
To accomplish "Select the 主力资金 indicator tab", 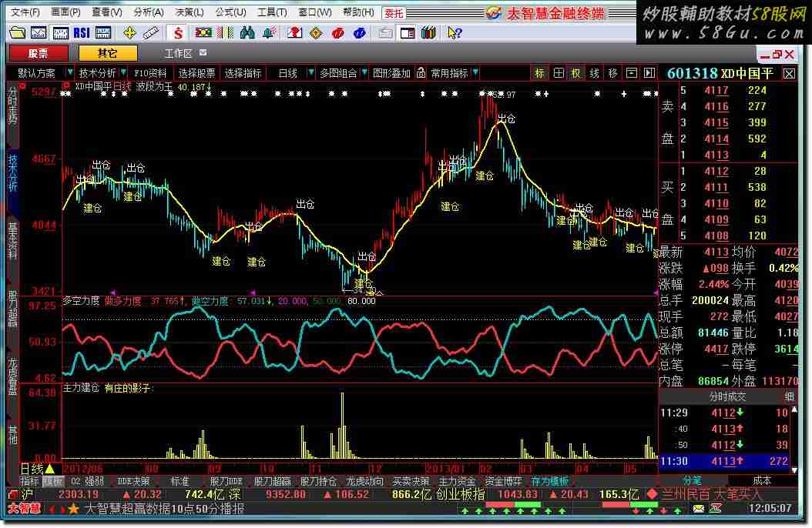I will tap(457, 482).
